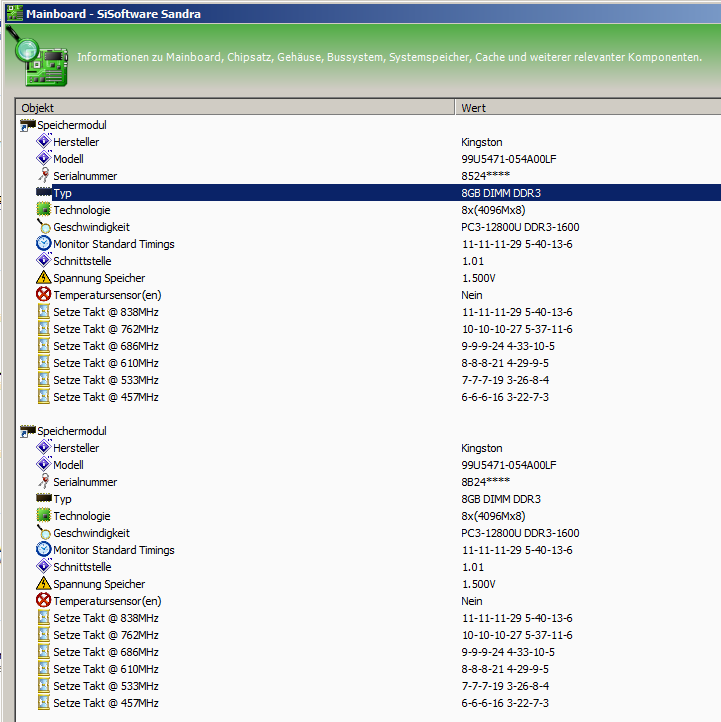This screenshot has width=721, height=722.
Task: Click the Objekt column header
Action: (x=235, y=108)
